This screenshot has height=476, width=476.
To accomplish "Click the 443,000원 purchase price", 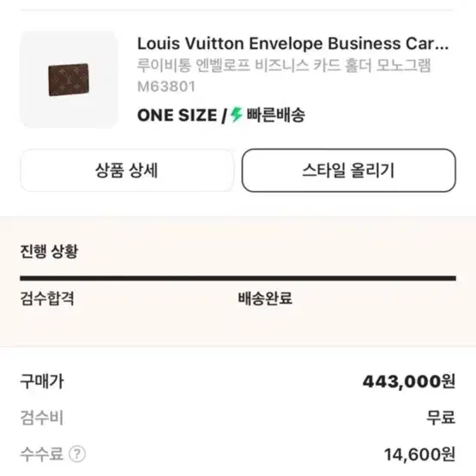I will [409, 382].
